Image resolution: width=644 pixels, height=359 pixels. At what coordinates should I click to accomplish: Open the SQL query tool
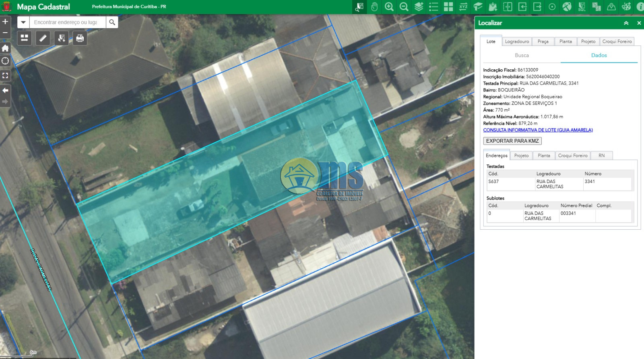coord(582,7)
